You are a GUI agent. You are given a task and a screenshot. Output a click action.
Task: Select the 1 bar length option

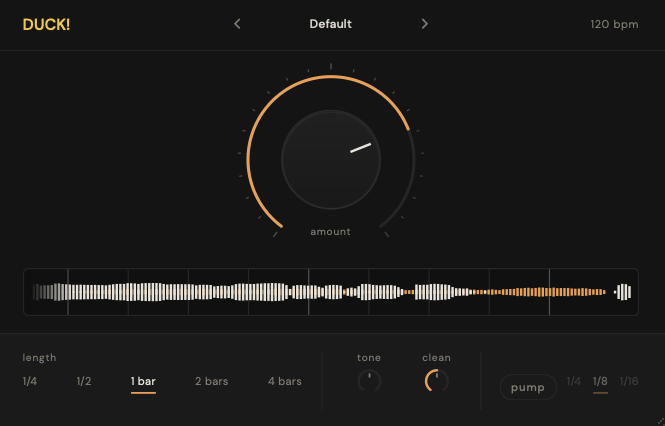pyautogui.click(x=143, y=381)
